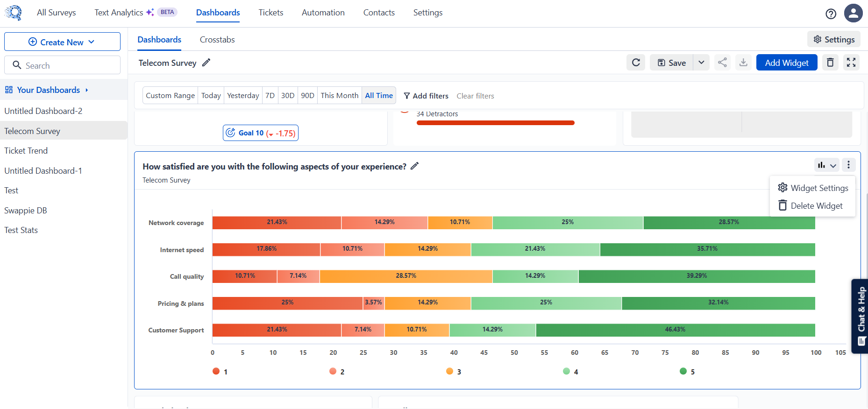Edit widget title pencil icon
This screenshot has height=409, width=868.
[414, 166]
